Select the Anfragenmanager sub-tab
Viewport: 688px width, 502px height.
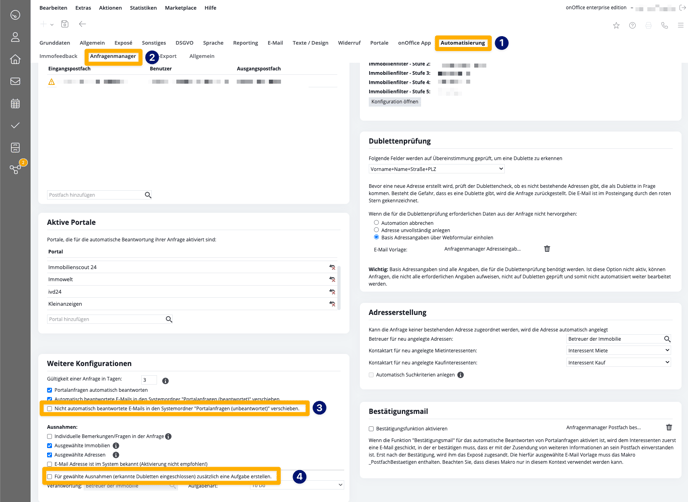click(113, 56)
